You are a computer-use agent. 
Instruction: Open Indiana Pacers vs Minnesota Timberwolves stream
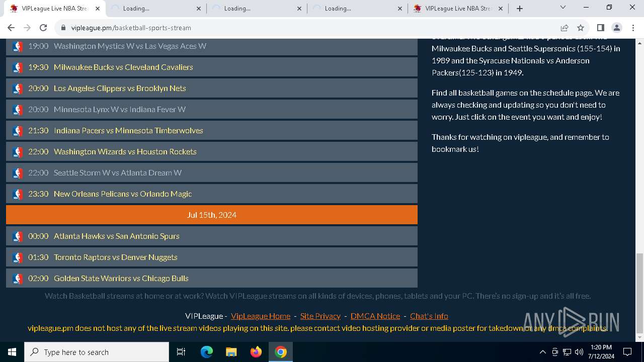[128, 131]
